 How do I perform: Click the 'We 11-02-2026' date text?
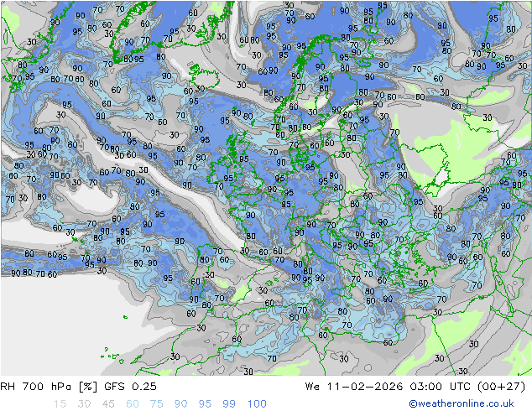coord(354,386)
